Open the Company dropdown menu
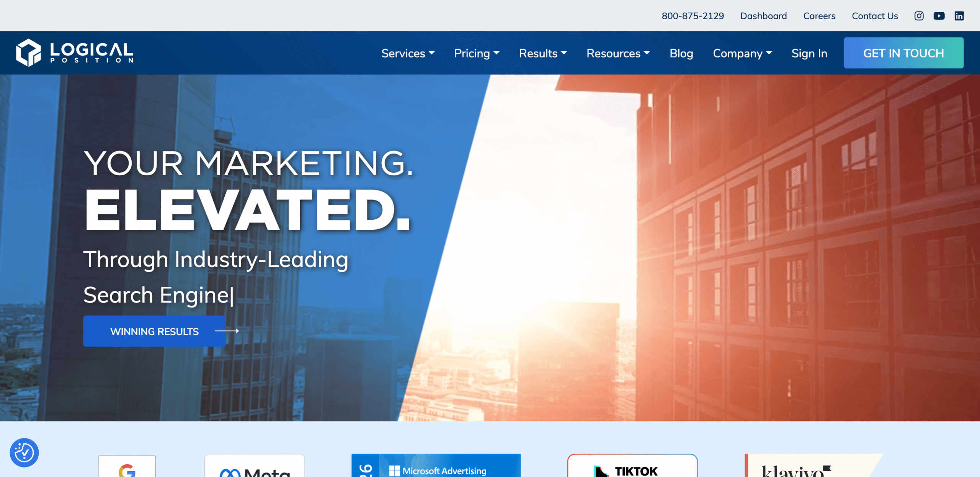Viewport: 980px width, 477px height. (x=742, y=53)
